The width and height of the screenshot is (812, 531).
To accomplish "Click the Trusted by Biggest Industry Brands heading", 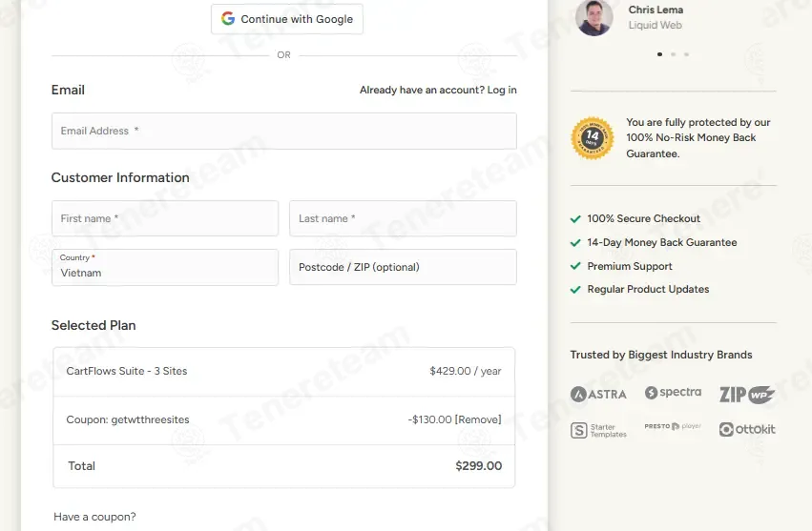I will pos(661,355).
